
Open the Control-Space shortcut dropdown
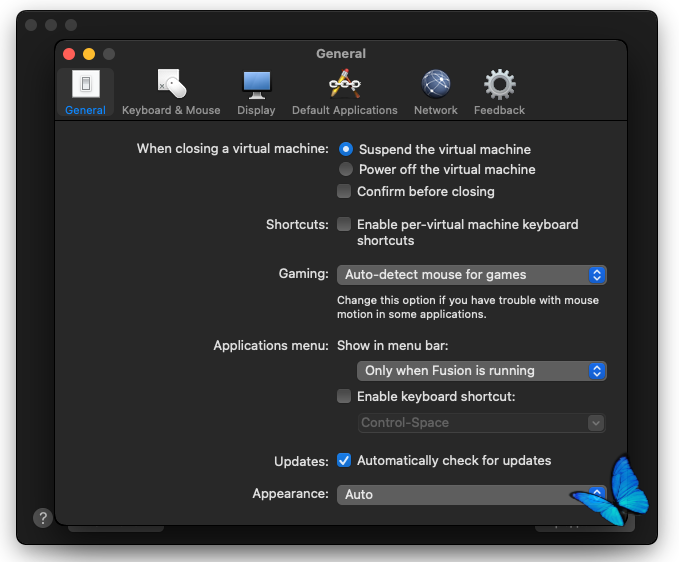coord(482,423)
